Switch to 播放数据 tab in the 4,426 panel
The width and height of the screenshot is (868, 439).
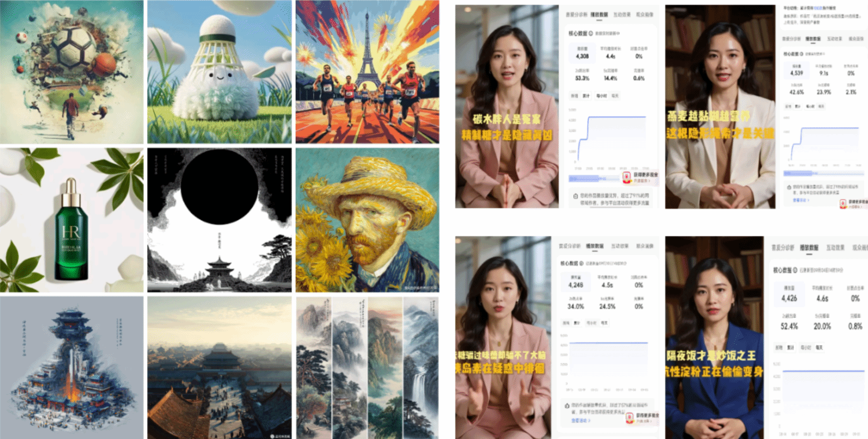[809, 247]
